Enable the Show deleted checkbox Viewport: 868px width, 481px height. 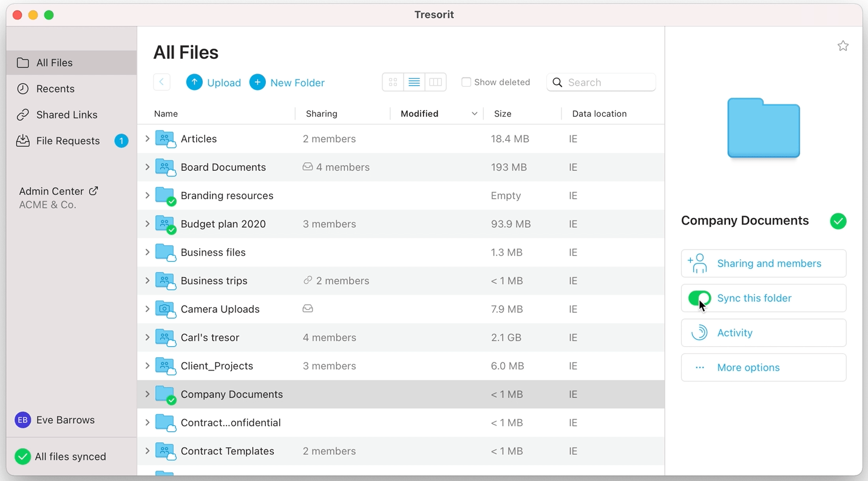pos(466,82)
